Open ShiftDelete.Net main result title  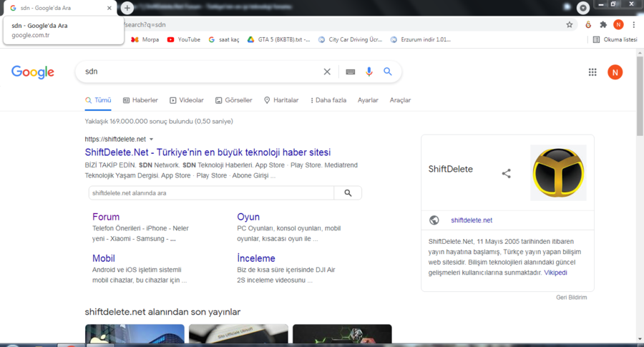(208, 152)
